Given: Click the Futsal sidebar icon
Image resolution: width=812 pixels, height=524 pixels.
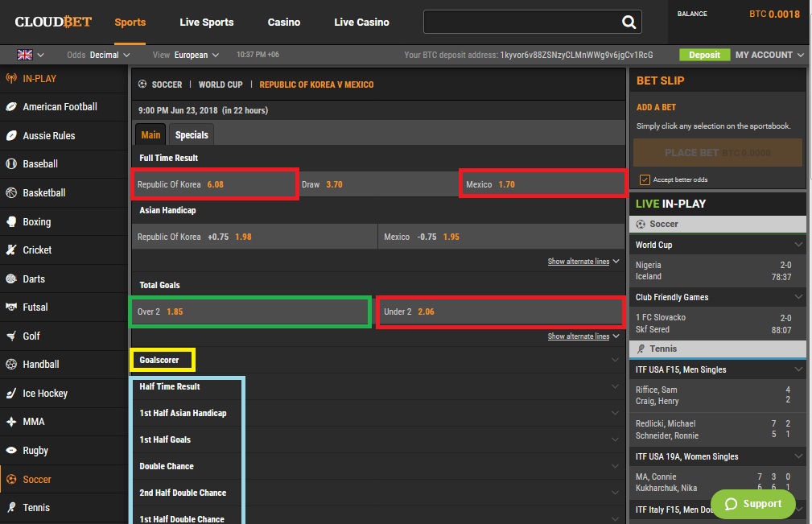Looking at the screenshot, I should pos(11,307).
